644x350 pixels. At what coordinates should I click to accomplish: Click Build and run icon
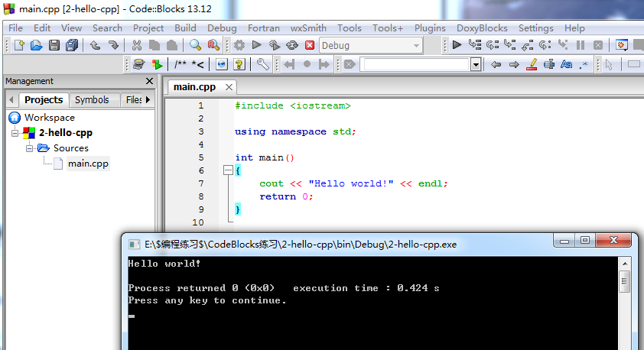[x=275, y=45]
